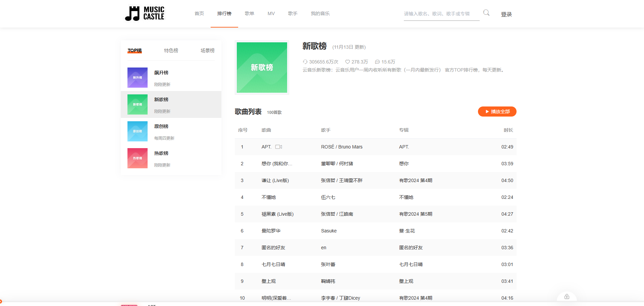Go to the 首页 nav tab

pyautogui.click(x=199, y=13)
